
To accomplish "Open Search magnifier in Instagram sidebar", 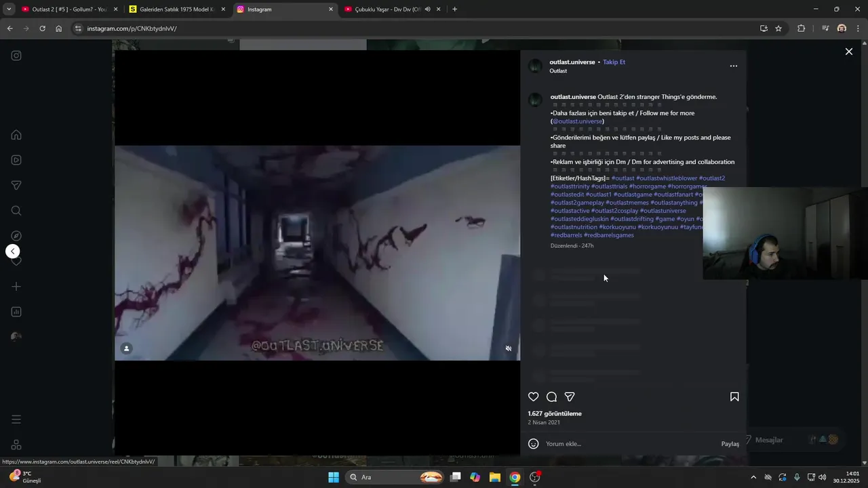I will point(16,211).
